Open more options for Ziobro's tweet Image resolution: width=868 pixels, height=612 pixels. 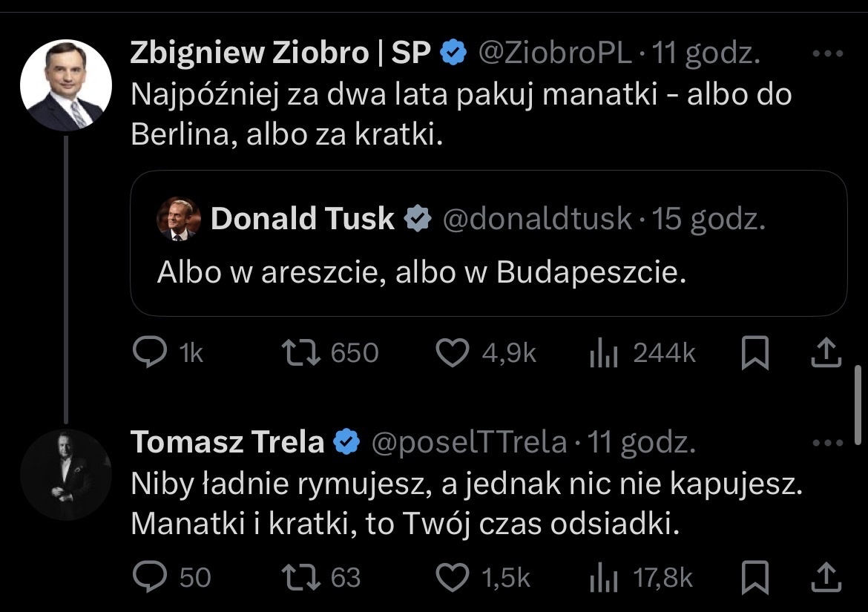pos(828,53)
